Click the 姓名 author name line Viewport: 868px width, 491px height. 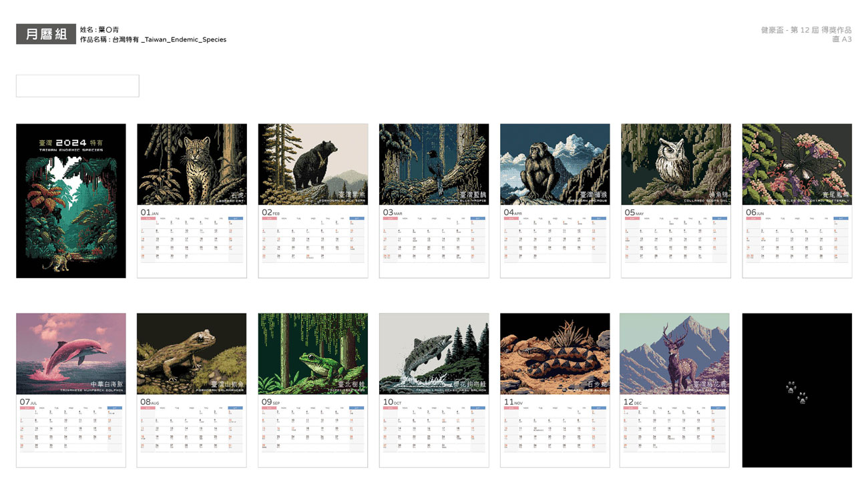click(99, 29)
